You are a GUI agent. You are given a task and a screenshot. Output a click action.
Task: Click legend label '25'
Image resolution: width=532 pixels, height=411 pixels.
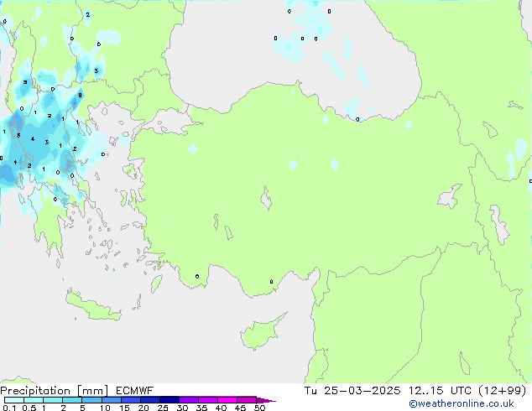163,408
